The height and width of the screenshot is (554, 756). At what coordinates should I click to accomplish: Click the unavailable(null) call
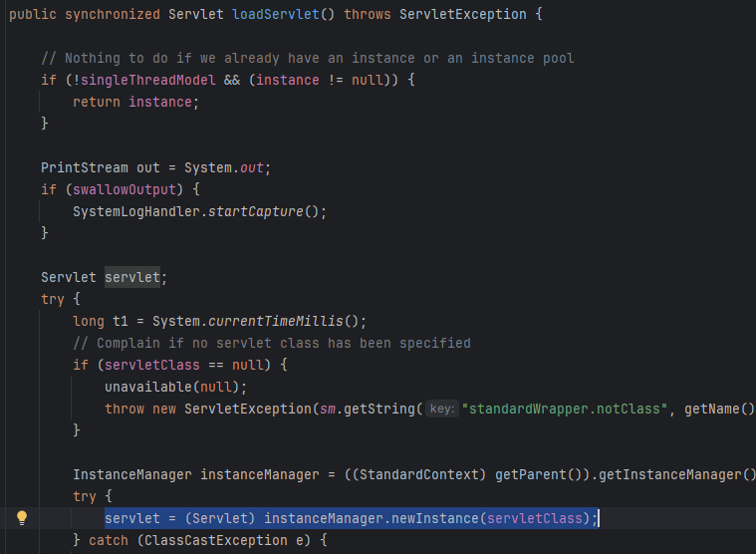[174, 387]
